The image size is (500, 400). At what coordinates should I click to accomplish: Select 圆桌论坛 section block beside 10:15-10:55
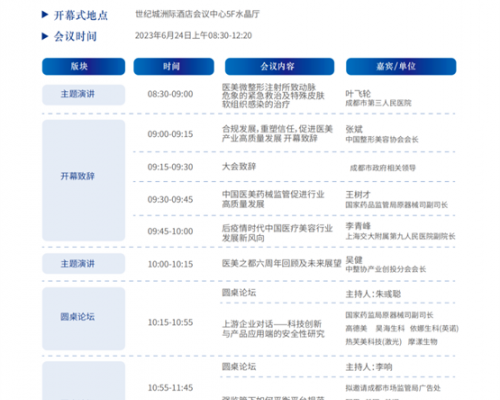[x=83, y=319]
